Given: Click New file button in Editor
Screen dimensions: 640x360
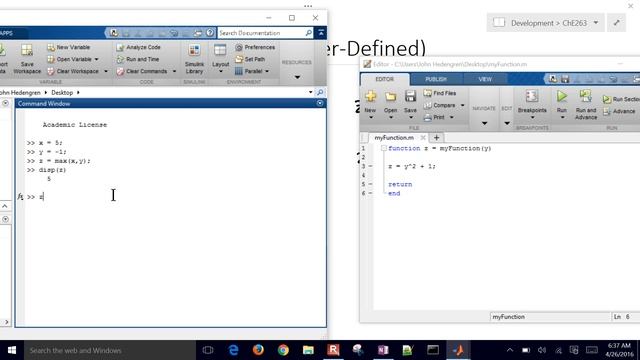Looking at the screenshot, I should tap(370, 104).
